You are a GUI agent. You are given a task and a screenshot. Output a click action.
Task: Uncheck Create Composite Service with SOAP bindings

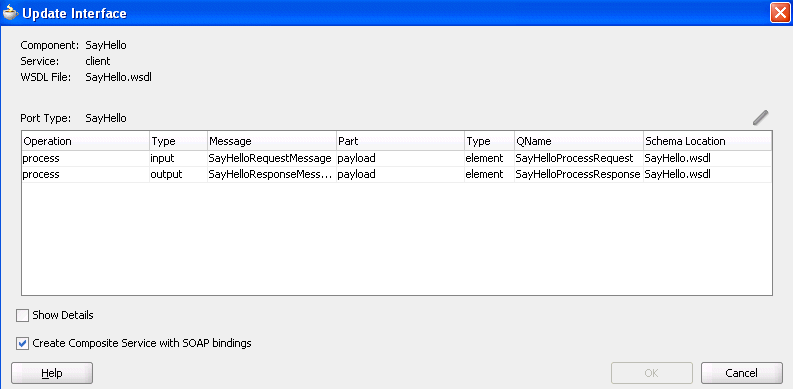coord(22,344)
